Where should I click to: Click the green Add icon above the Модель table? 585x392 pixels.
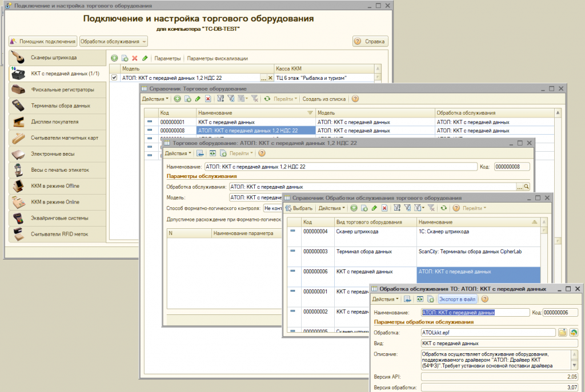tap(114, 58)
